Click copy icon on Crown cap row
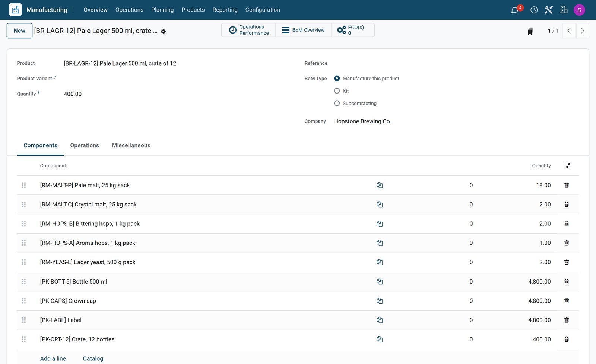The height and width of the screenshot is (364, 596). [x=380, y=301]
